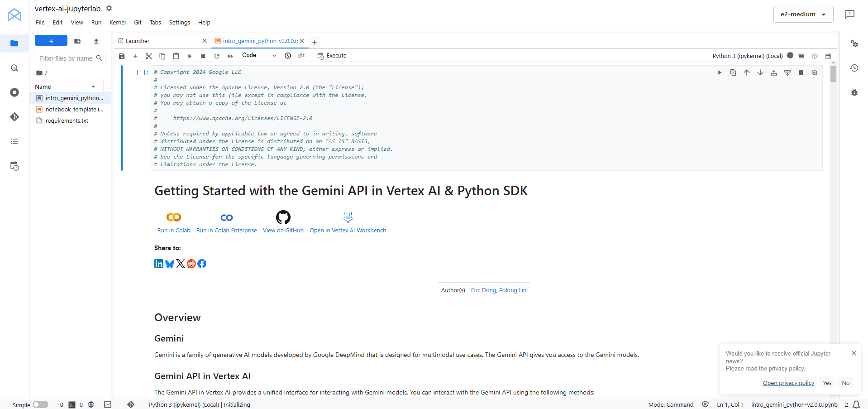Delete the cell with trash icon
The image size is (868, 409).
coord(801,72)
